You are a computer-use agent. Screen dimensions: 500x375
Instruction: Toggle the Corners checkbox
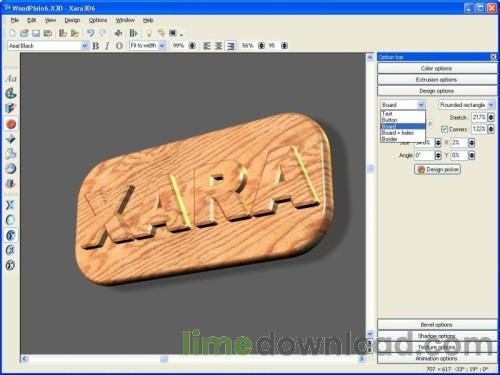(x=444, y=129)
